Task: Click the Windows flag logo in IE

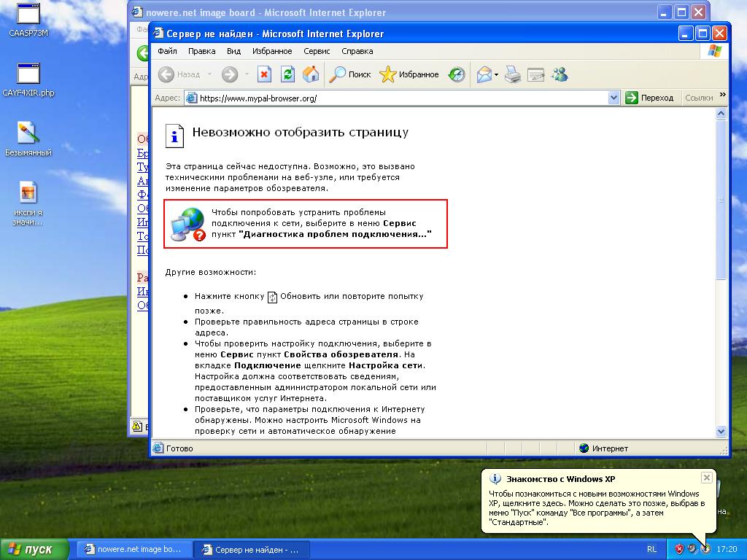Action: (x=715, y=51)
